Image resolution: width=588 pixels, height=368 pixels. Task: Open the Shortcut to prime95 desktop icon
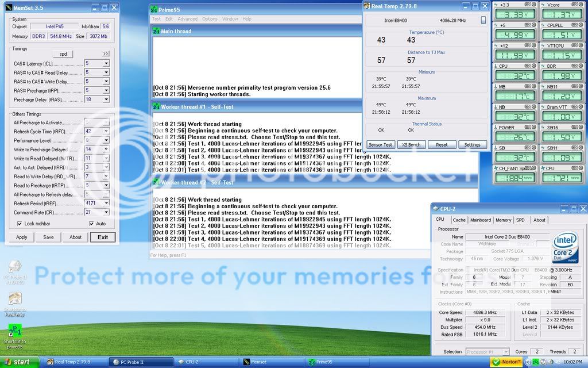(14, 336)
